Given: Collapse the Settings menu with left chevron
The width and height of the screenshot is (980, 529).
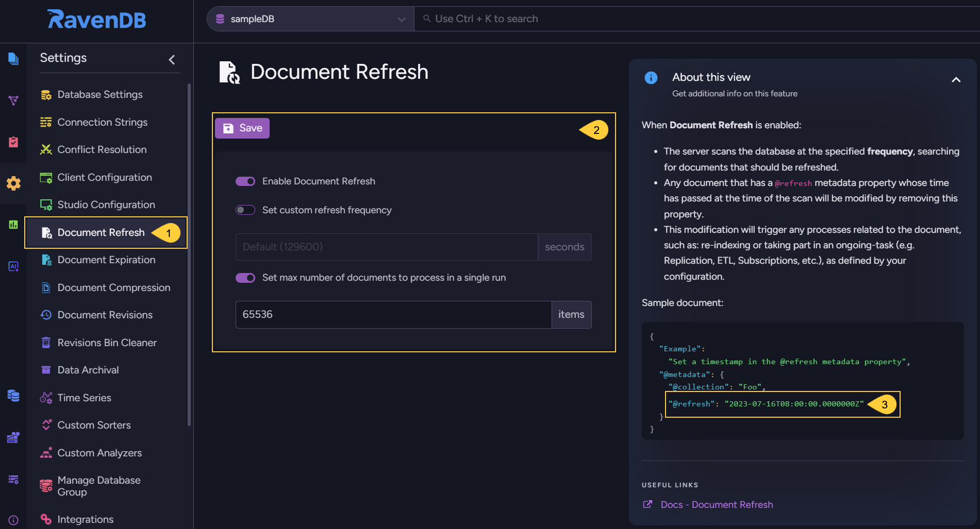Looking at the screenshot, I should (x=172, y=60).
